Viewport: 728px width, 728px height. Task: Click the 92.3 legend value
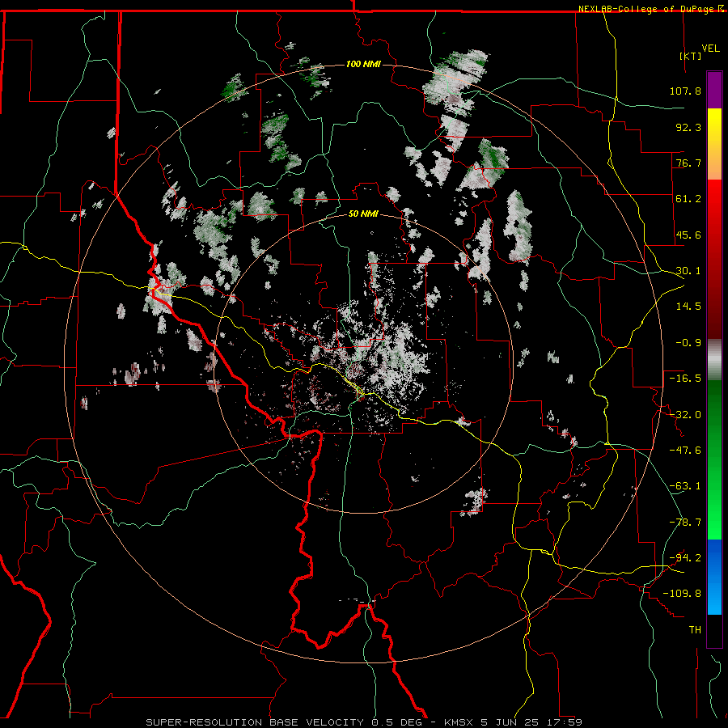point(688,127)
